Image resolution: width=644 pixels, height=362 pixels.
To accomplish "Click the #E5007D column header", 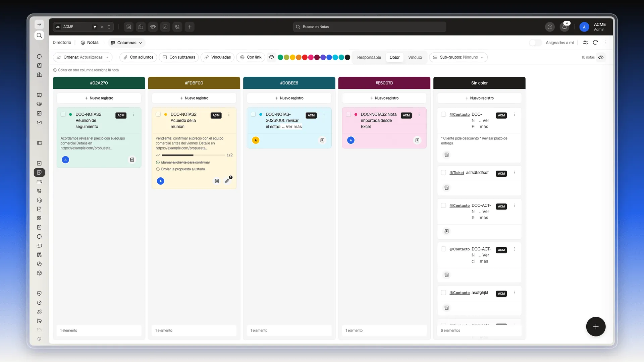I will [x=384, y=83].
